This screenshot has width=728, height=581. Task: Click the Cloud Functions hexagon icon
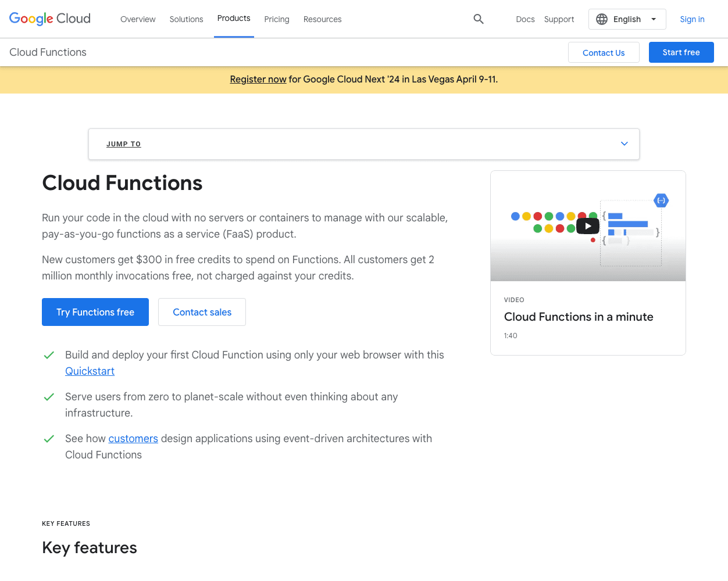661,200
